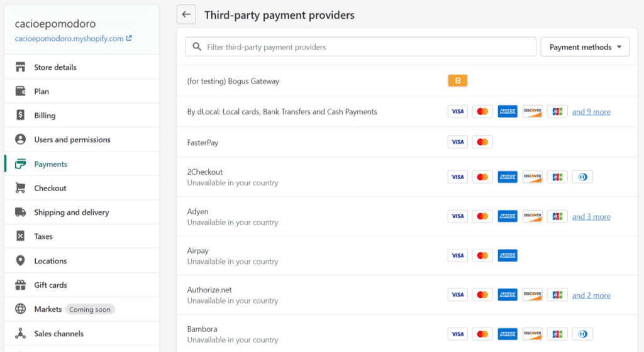Click the Users and permissions person icon
The width and height of the screenshot is (644, 352).
(20, 140)
